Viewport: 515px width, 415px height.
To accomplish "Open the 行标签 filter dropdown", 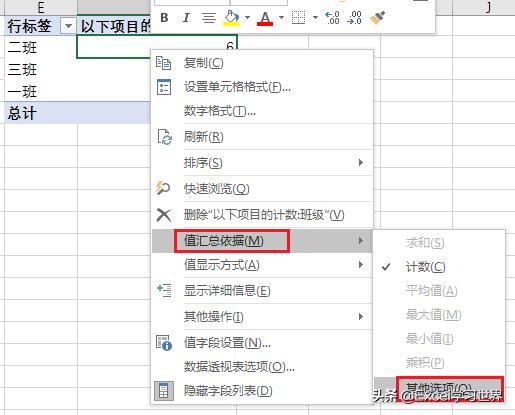I will (x=68, y=26).
